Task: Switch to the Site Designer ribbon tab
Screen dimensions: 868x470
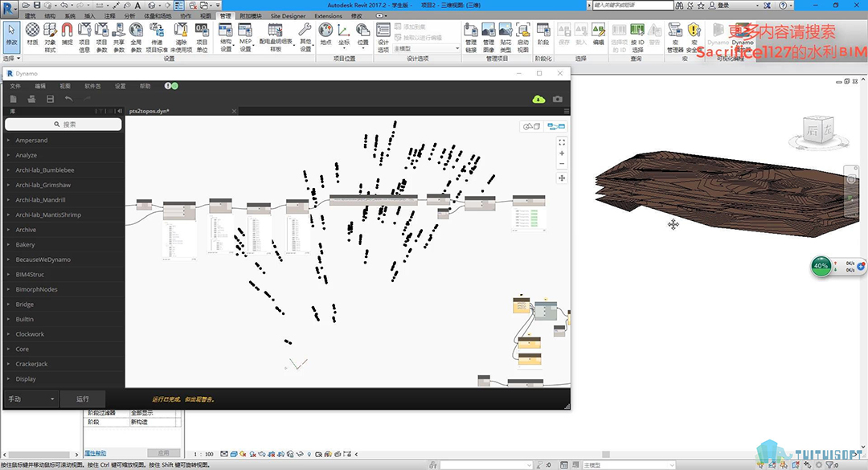Action: (288, 16)
